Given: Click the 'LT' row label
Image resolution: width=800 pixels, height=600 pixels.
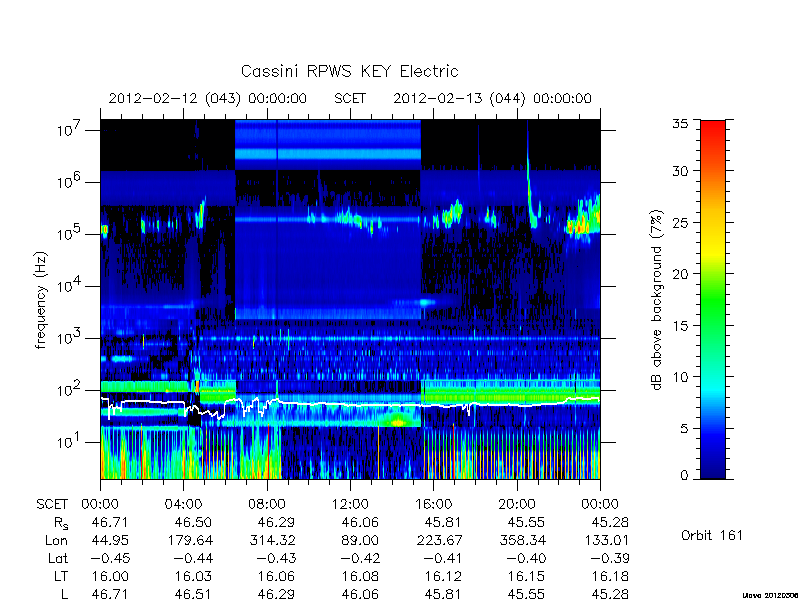Looking at the screenshot, I should [x=61, y=576].
